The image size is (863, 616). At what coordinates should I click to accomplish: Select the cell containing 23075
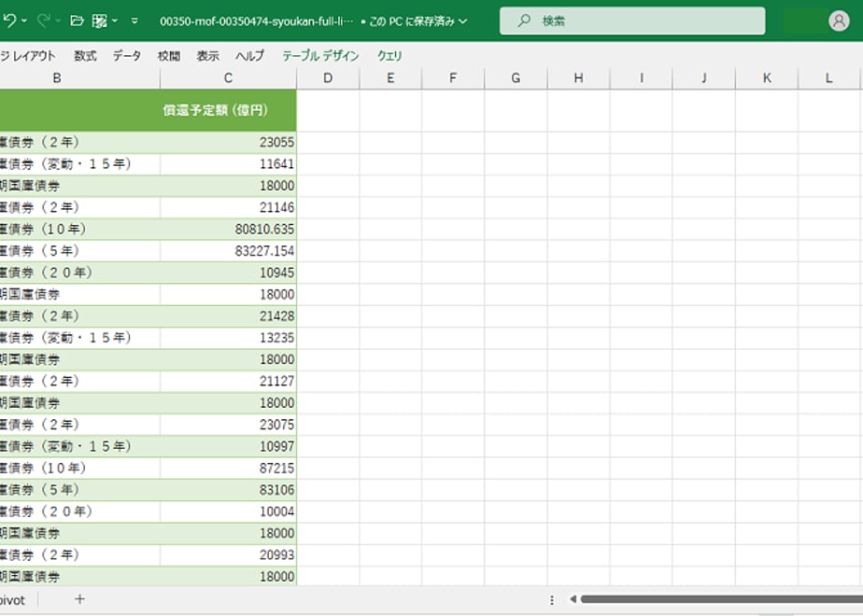pyautogui.click(x=229, y=425)
